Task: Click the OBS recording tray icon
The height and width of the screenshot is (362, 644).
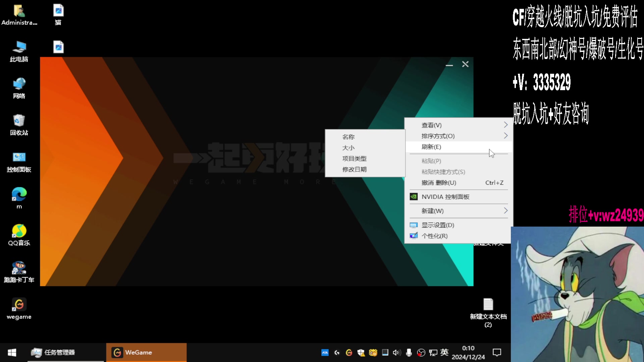Action: [x=421, y=353]
